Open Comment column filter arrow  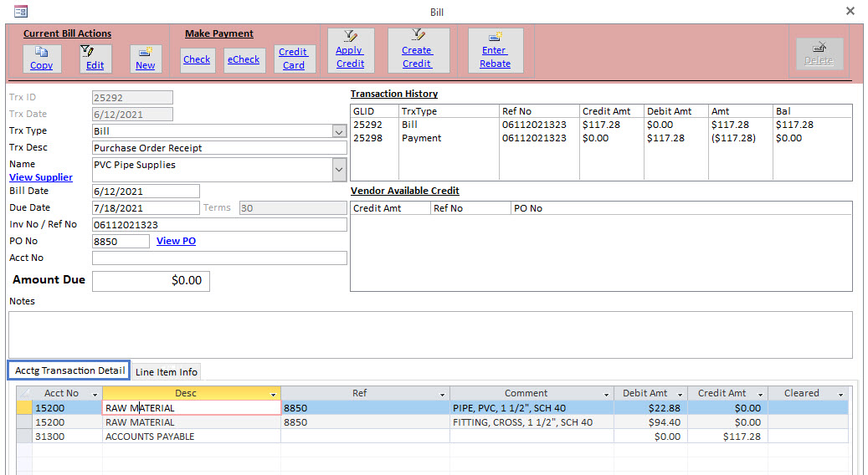coord(606,394)
